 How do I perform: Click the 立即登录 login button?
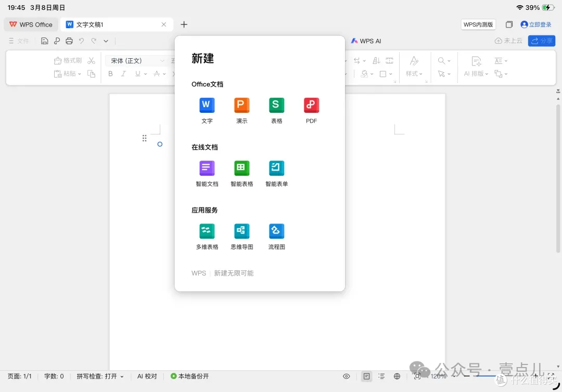[x=536, y=24]
